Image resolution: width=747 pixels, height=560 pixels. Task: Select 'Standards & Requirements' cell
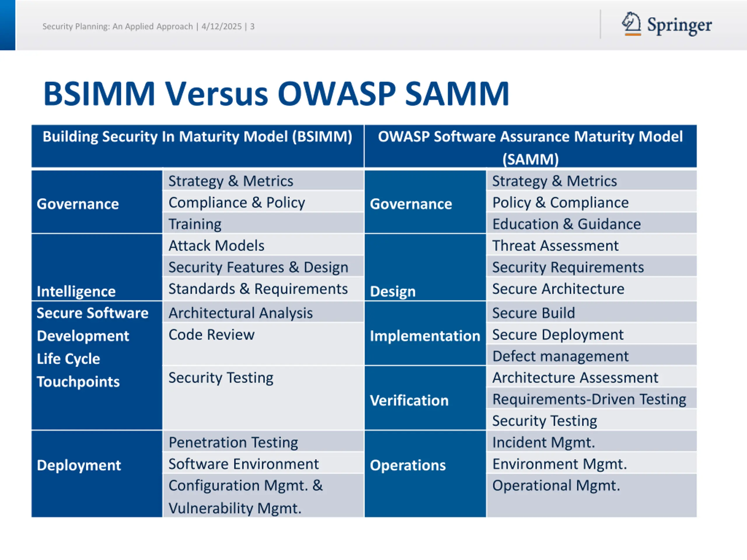263,289
